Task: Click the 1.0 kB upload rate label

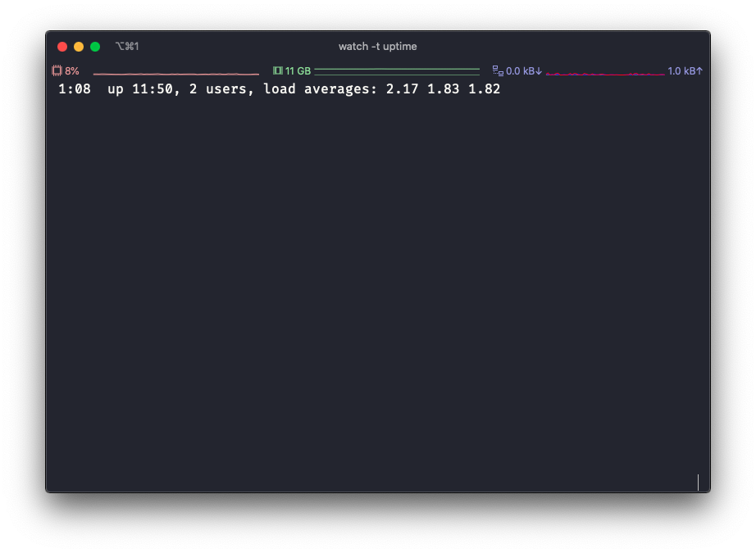Action: 685,70
